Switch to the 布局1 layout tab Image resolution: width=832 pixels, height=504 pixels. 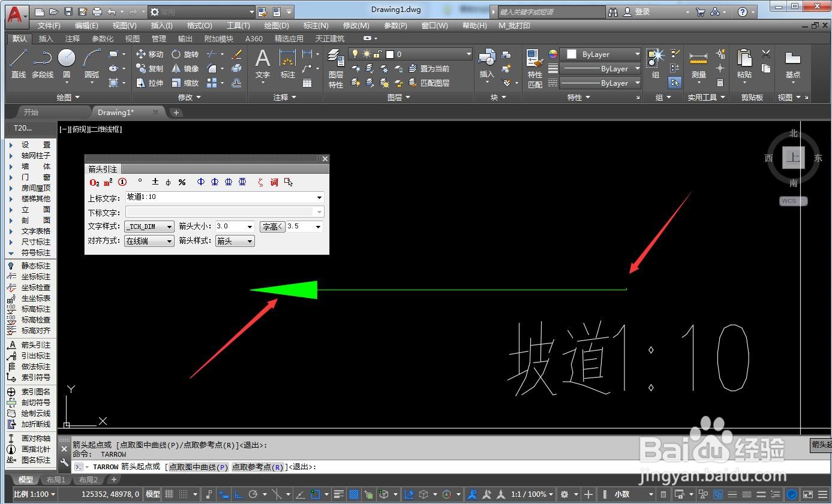[x=56, y=479]
